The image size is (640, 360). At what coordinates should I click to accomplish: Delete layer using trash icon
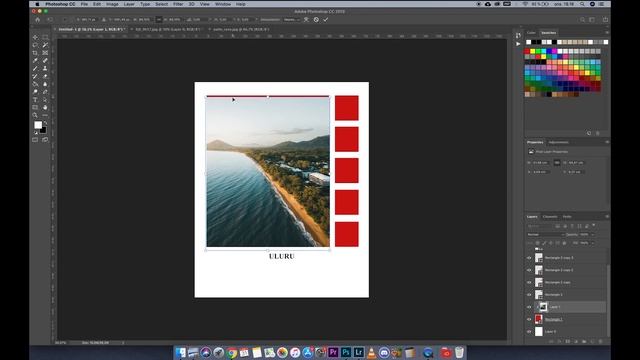[x=600, y=341]
